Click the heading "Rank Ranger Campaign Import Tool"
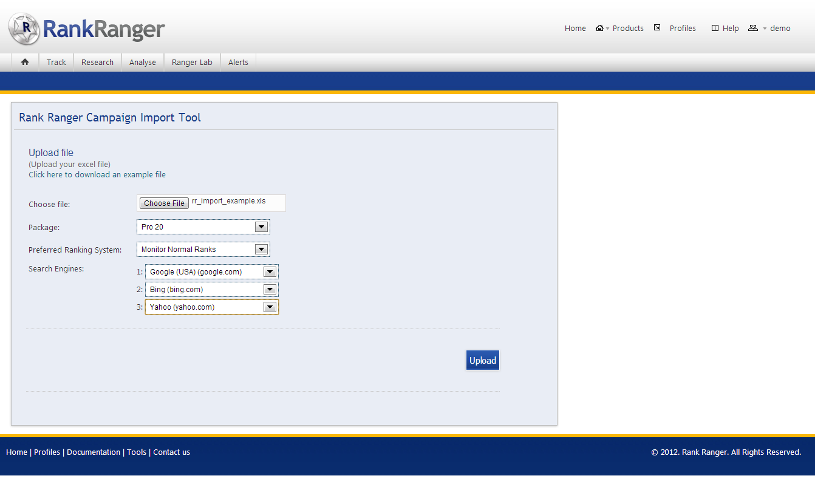The width and height of the screenshot is (815, 504). pyautogui.click(x=110, y=118)
